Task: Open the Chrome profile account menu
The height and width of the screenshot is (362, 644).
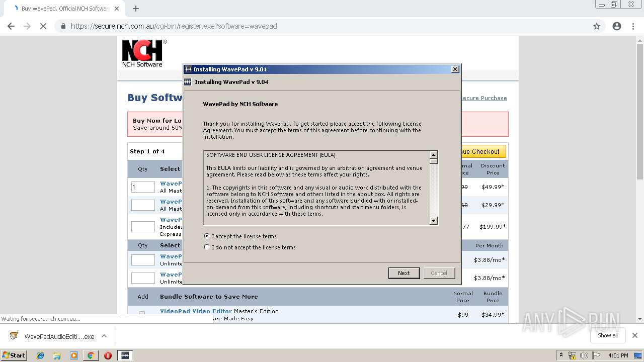Action: (x=617, y=26)
